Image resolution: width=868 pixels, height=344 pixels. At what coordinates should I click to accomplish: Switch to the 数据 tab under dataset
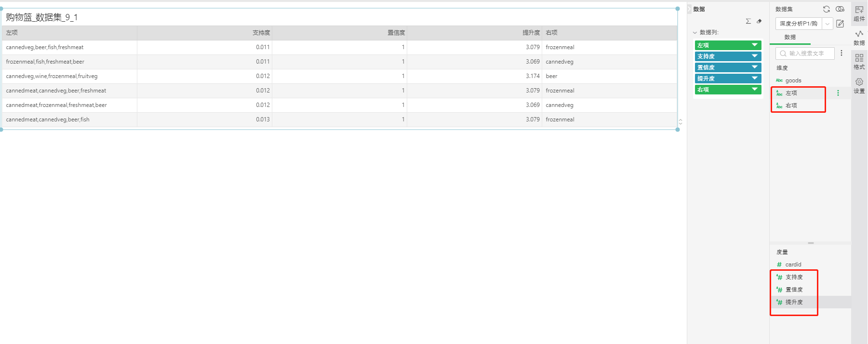[790, 37]
